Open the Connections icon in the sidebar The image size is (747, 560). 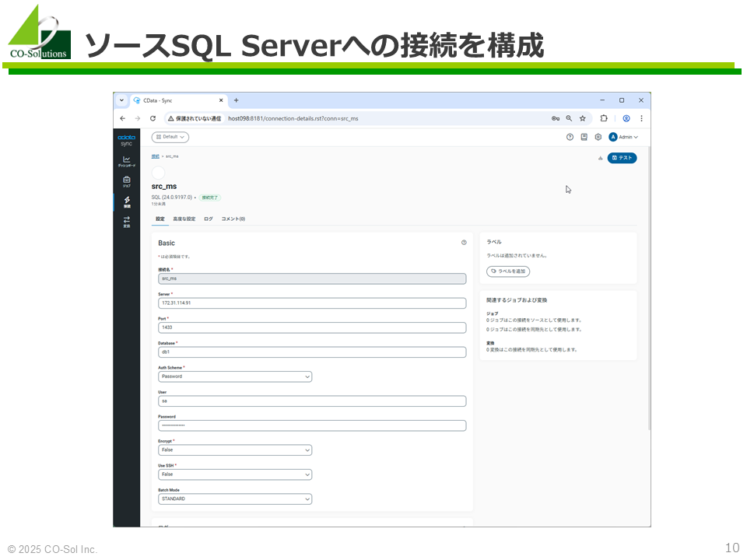click(x=127, y=202)
